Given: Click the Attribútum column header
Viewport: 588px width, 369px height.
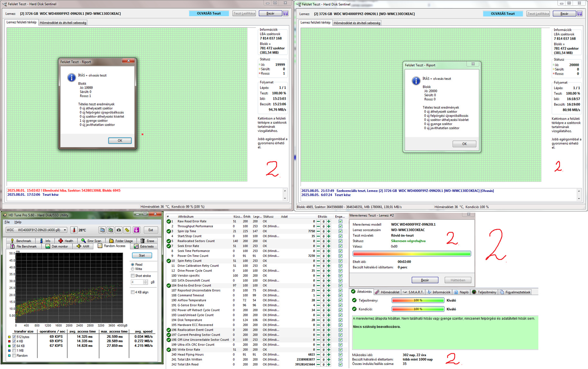Looking at the screenshot, I should click(186, 217).
